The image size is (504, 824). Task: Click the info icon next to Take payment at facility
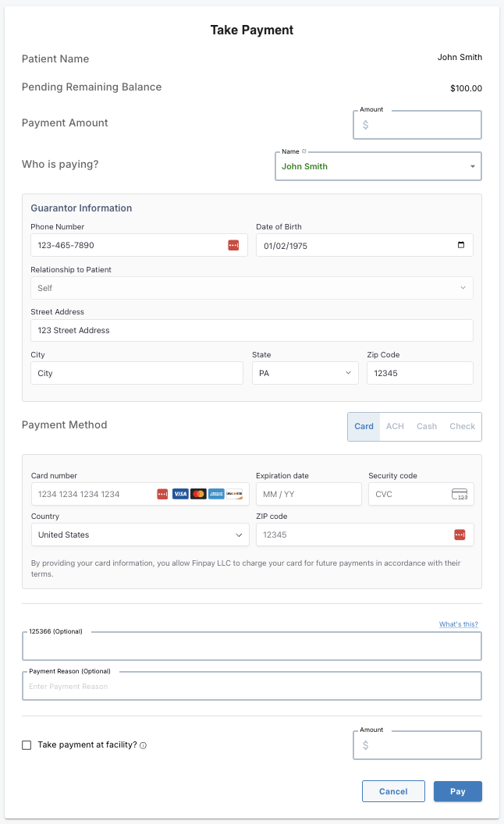tap(143, 746)
